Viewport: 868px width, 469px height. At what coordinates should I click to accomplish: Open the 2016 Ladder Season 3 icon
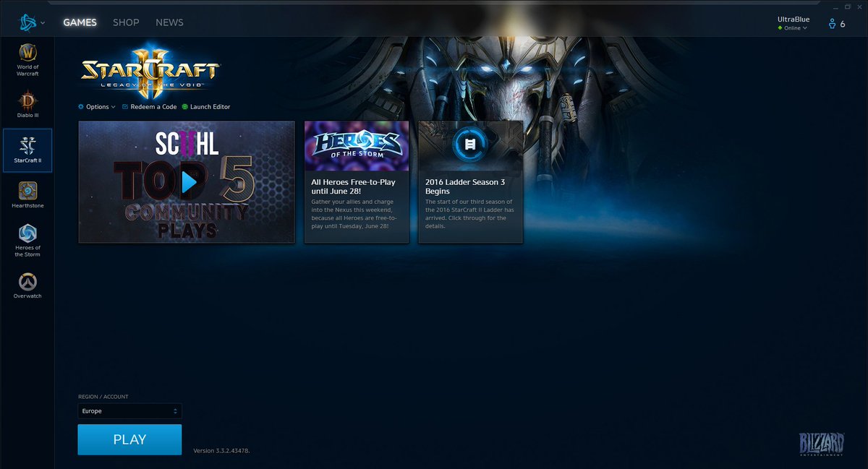point(470,146)
